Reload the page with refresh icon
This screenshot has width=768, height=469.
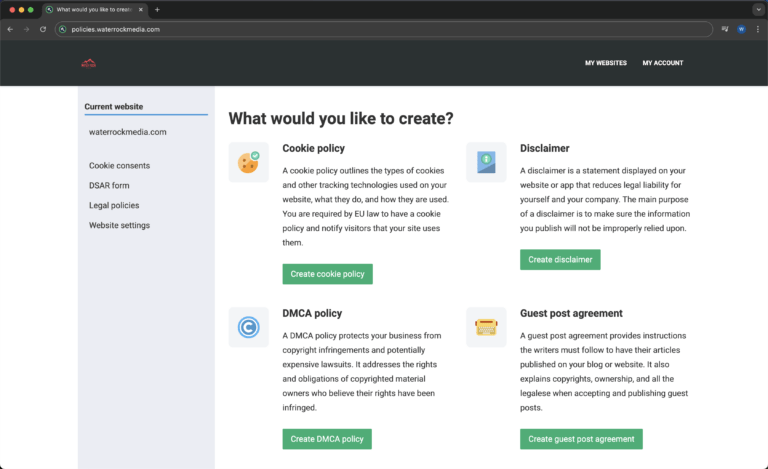(x=43, y=29)
